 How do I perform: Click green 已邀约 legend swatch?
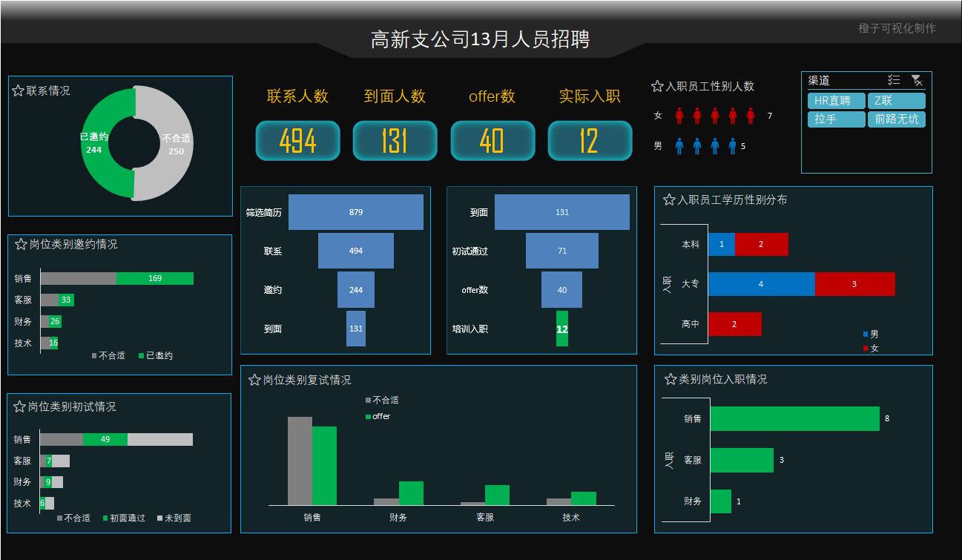[141, 356]
